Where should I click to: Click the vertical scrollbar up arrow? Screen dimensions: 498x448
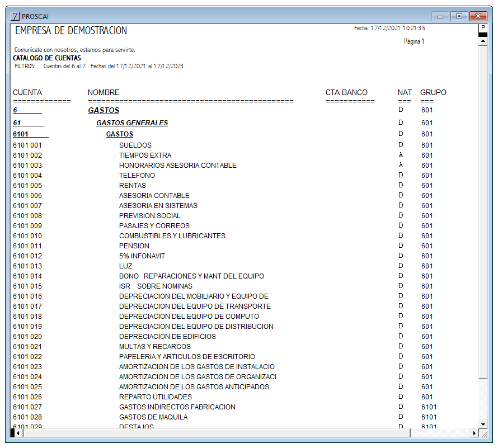tap(483, 41)
